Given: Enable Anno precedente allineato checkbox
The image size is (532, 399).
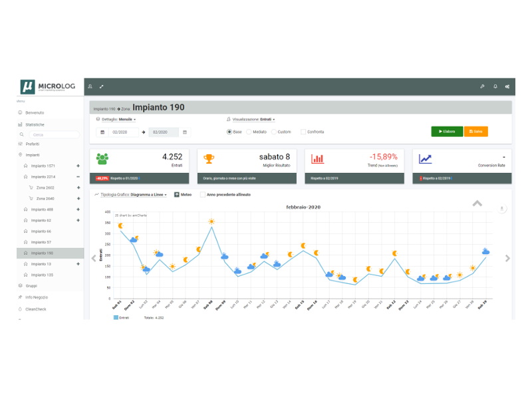Looking at the screenshot, I should [x=203, y=194].
